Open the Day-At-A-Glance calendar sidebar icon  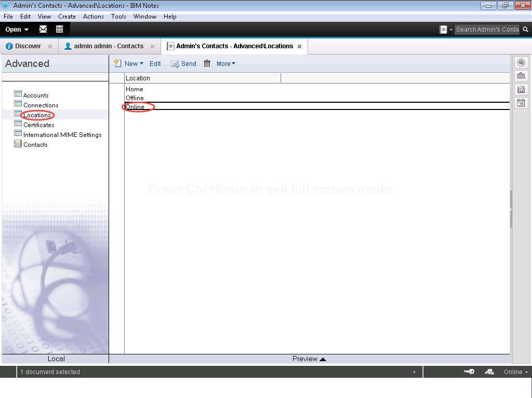pyautogui.click(x=521, y=103)
